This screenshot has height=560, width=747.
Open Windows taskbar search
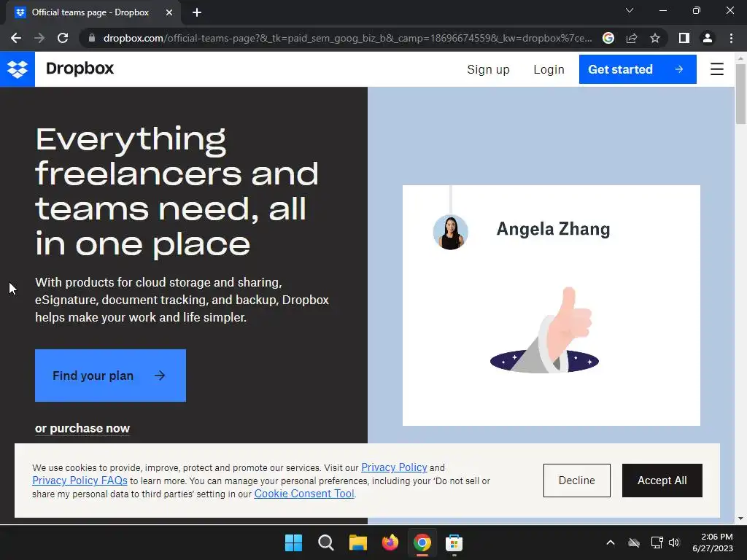[x=326, y=542]
